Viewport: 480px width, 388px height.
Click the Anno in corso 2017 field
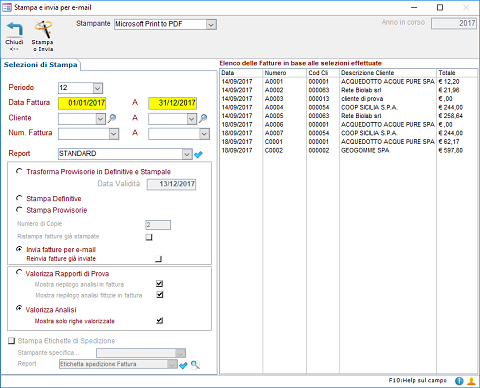[x=454, y=23]
